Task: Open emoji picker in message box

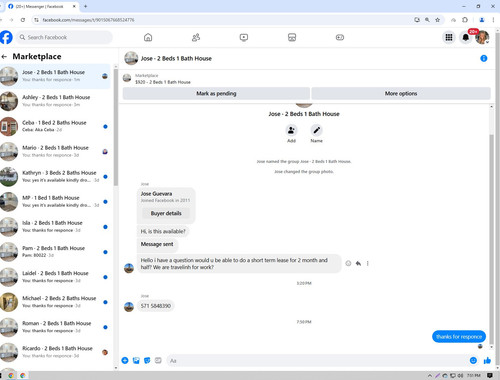Action: [473, 360]
